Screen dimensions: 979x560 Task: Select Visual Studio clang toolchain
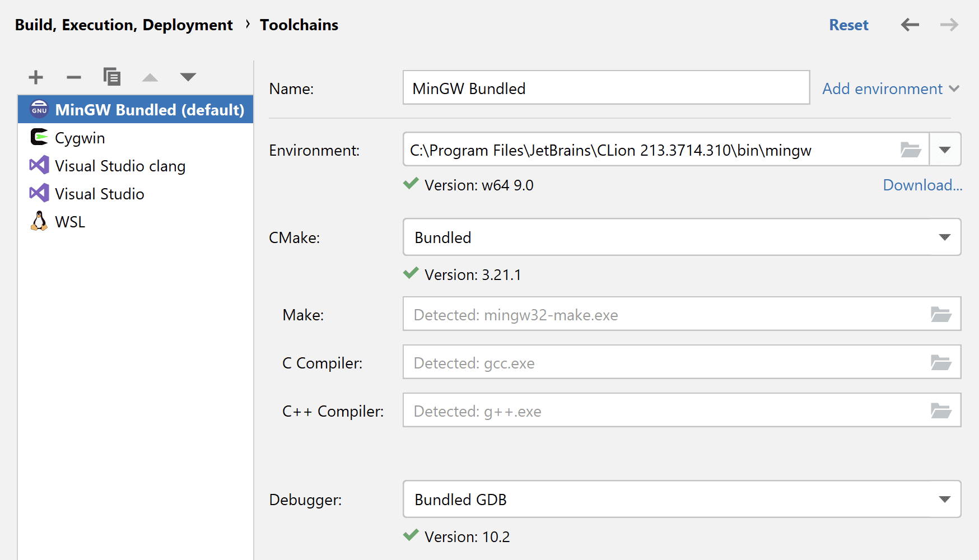point(136,166)
